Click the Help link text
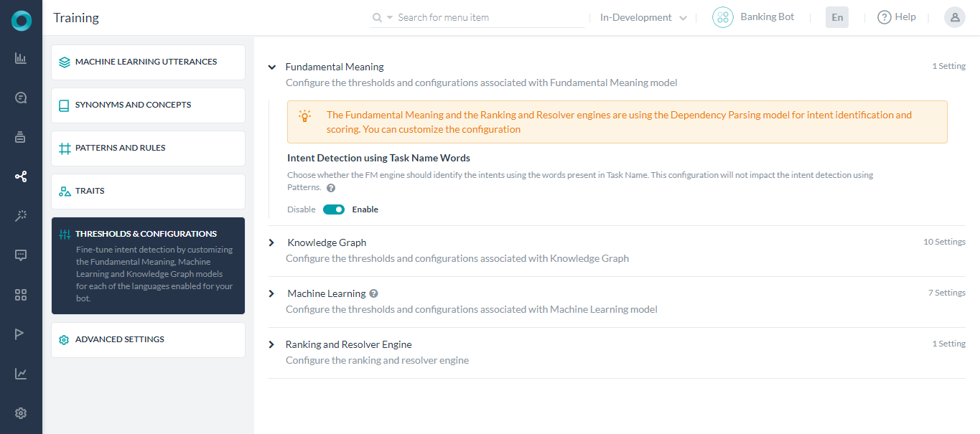 click(x=905, y=17)
